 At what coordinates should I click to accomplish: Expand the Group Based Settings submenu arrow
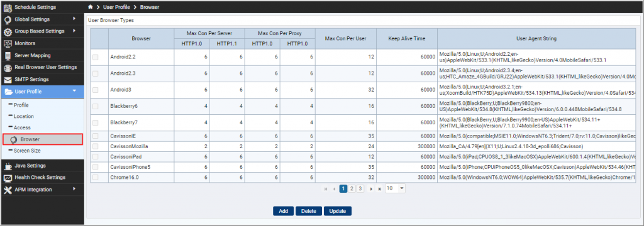point(74,31)
